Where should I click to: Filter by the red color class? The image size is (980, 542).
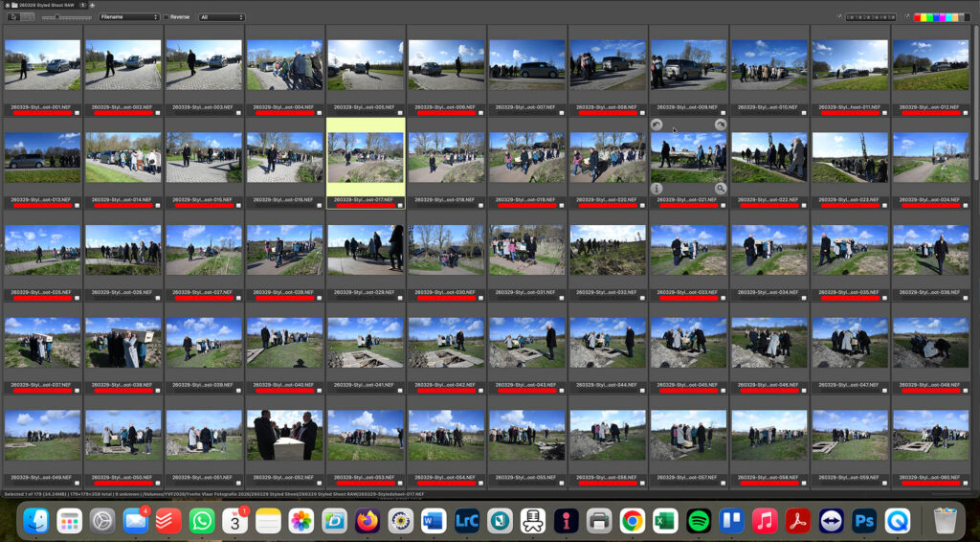918,17
